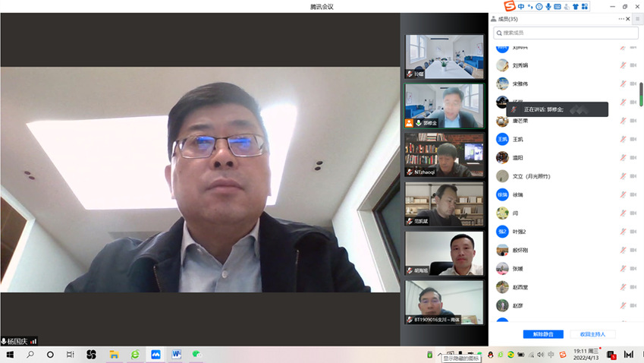Click Sogou input method logo
Screen dimensions: 644x363
(510, 6)
